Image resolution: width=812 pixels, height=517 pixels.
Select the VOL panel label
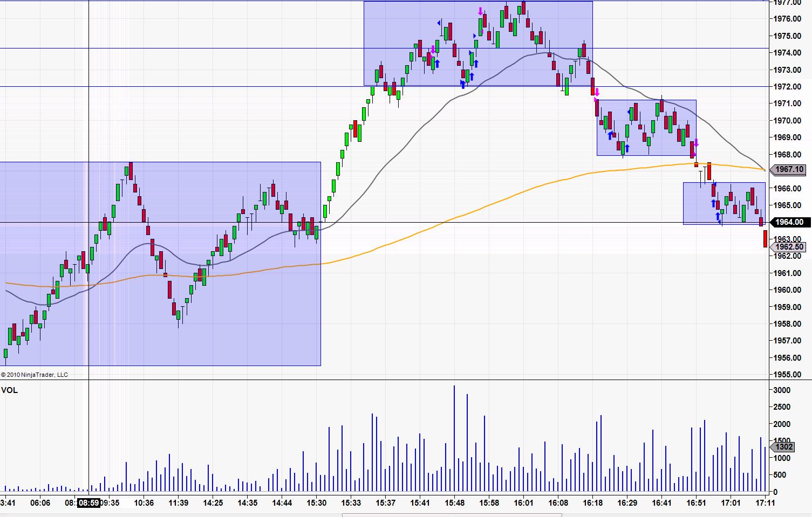[10, 390]
